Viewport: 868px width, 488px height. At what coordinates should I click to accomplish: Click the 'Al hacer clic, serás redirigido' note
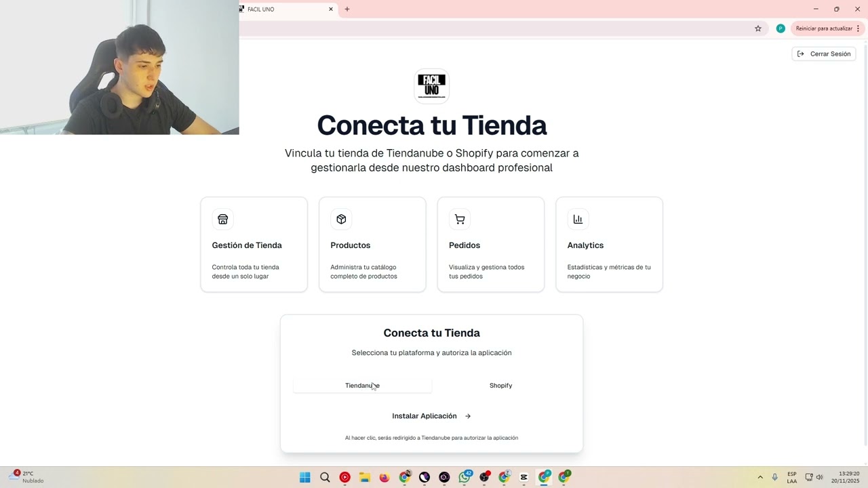[431, 438]
